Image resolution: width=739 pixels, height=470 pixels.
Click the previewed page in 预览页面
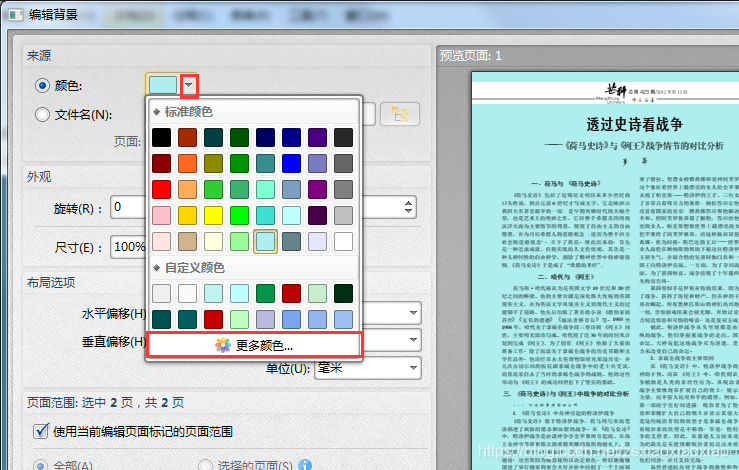coord(605,271)
